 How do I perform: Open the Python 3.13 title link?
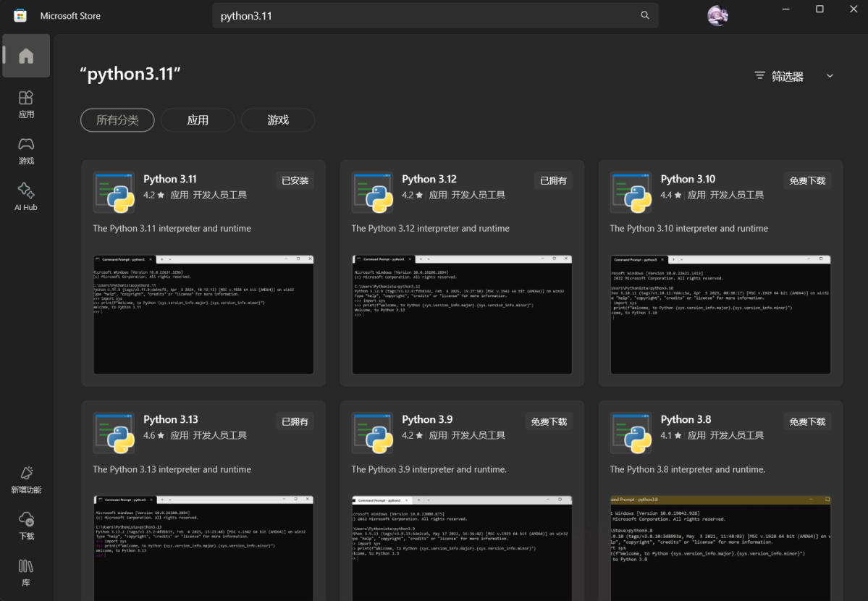point(170,419)
